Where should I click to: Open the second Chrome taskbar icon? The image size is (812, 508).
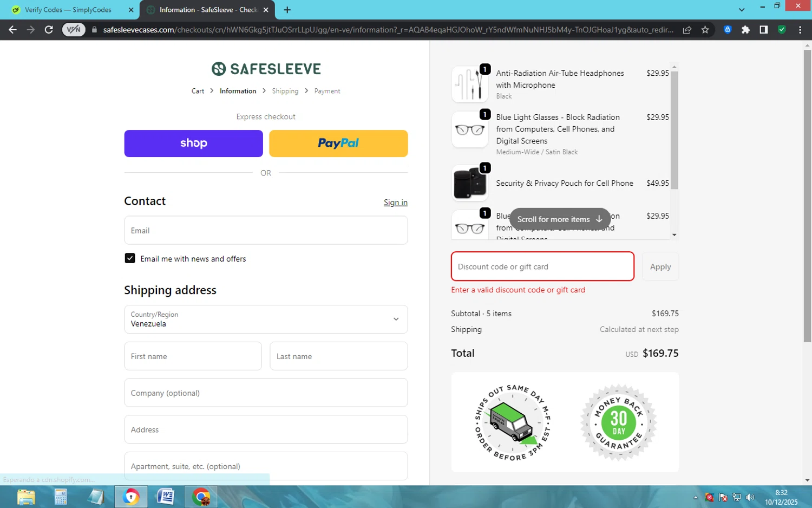tap(201, 497)
